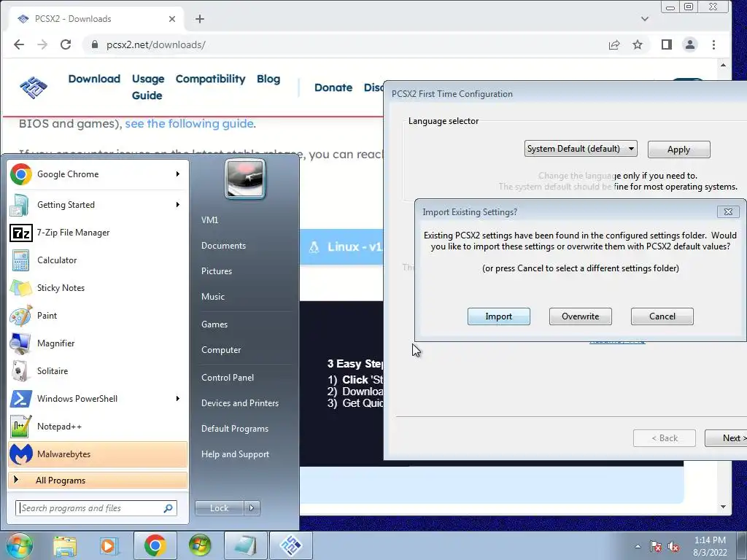Open Chrome side panel icon
Image resolution: width=747 pixels, height=560 pixels.
(667, 44)
